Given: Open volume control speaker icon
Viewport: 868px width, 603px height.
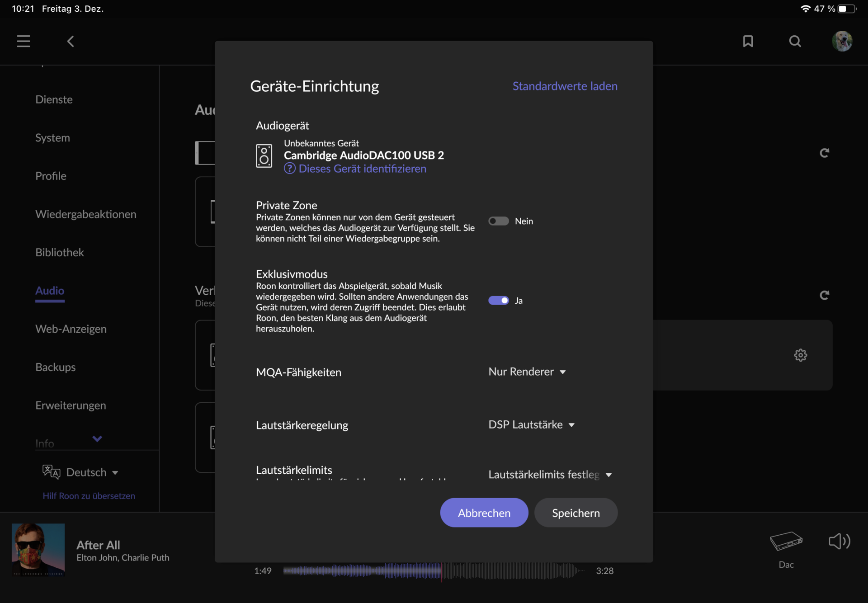Looking at the screenshot, I should pos(839,541).
